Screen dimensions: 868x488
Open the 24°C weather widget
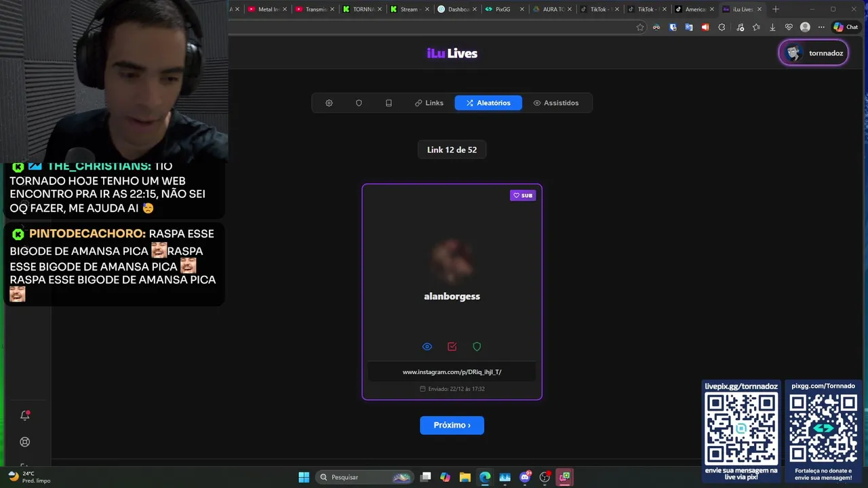pos(28,477)
